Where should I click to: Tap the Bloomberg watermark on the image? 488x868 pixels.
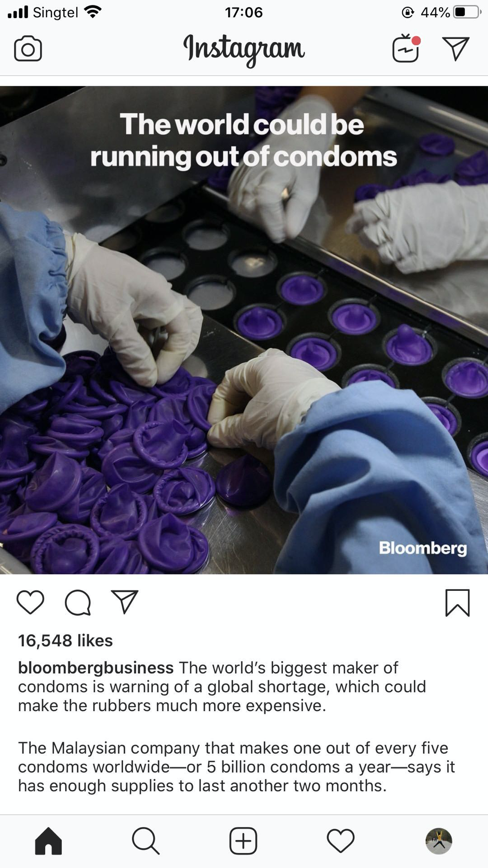(423, 548)
